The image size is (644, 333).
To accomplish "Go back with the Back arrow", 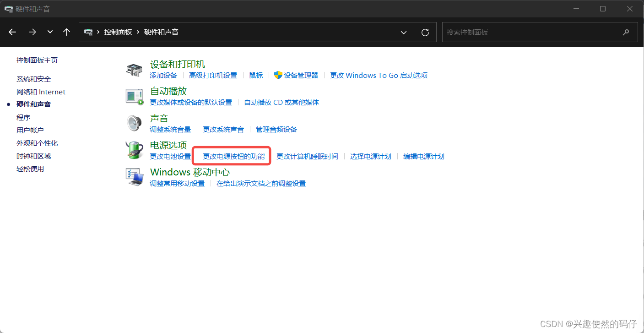I will point(12,32).
